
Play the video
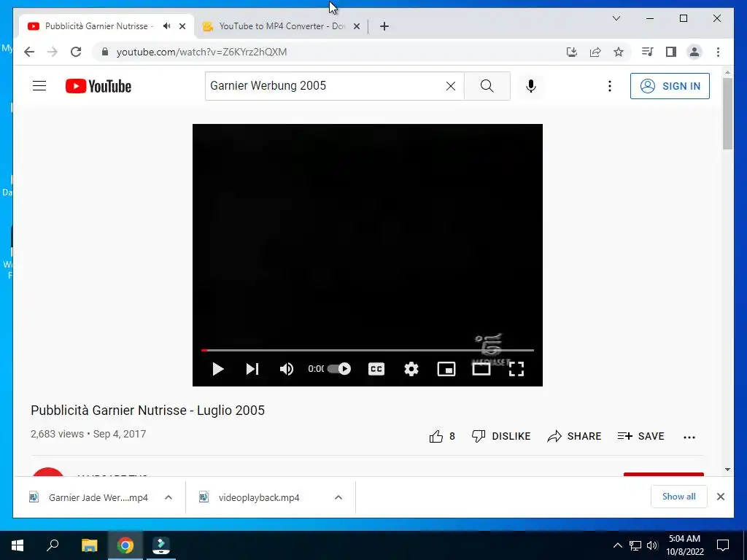(x=217, y=369)
